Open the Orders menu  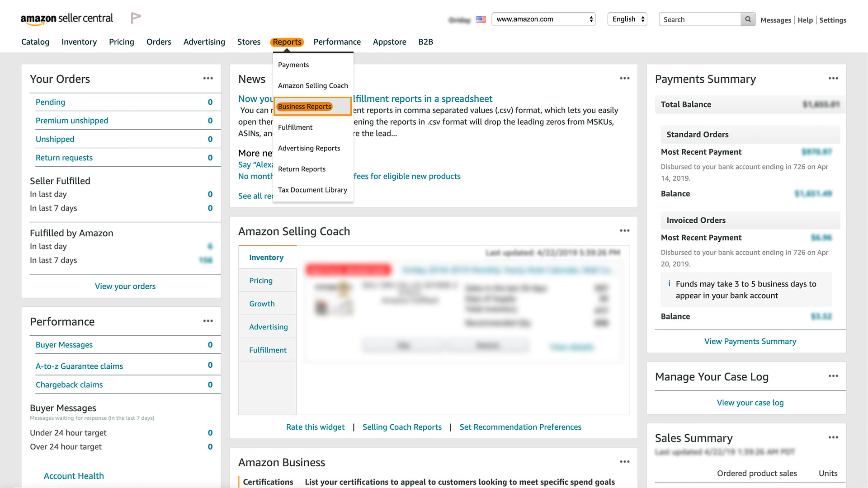point(159,42)
